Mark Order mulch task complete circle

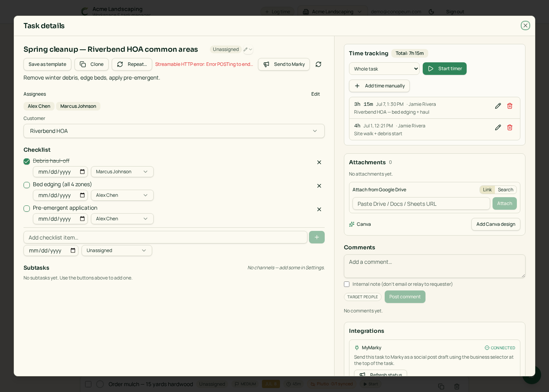point(100,384)
